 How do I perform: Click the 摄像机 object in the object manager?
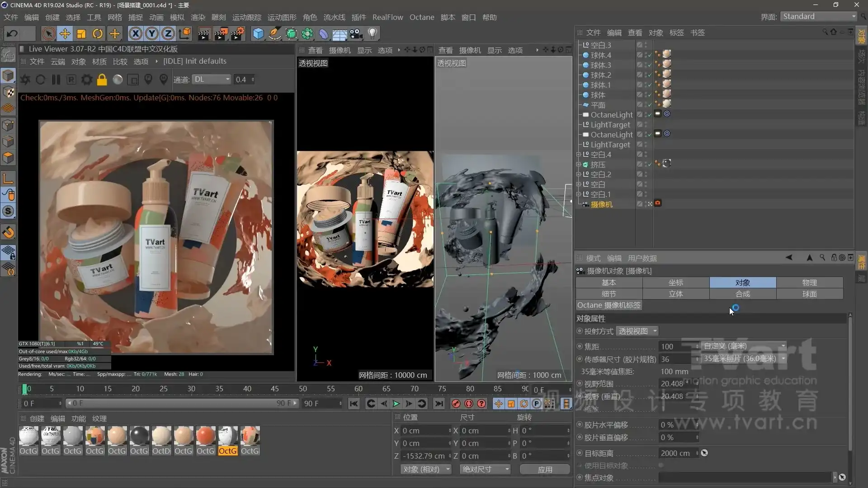coord(601,204)
